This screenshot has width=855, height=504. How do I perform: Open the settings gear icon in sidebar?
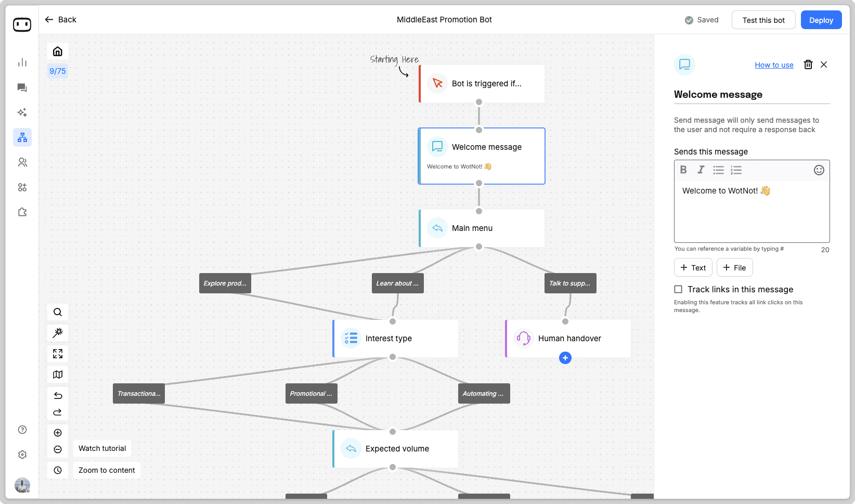click(x=22, y=455)
